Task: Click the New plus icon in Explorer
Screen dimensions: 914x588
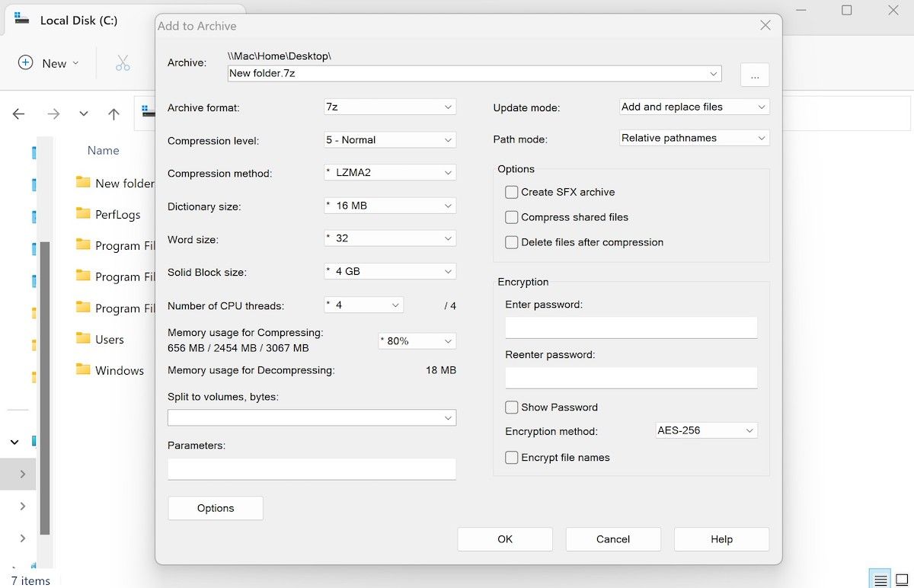Action: point(25,63)
